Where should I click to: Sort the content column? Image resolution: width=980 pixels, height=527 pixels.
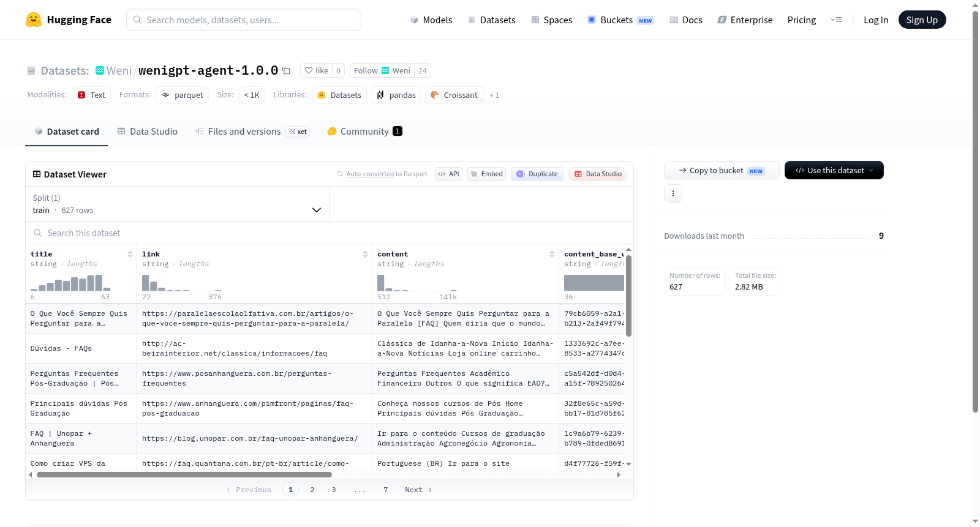552,254
